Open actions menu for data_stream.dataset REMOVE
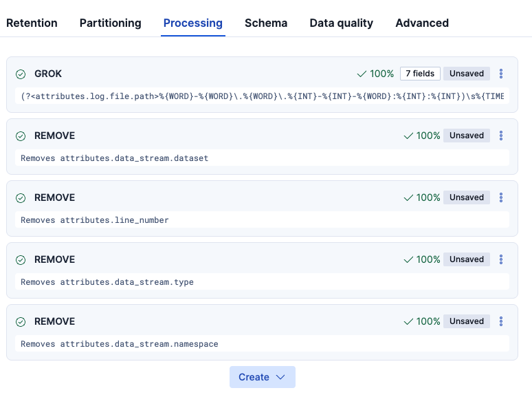 tap(501, 136)
